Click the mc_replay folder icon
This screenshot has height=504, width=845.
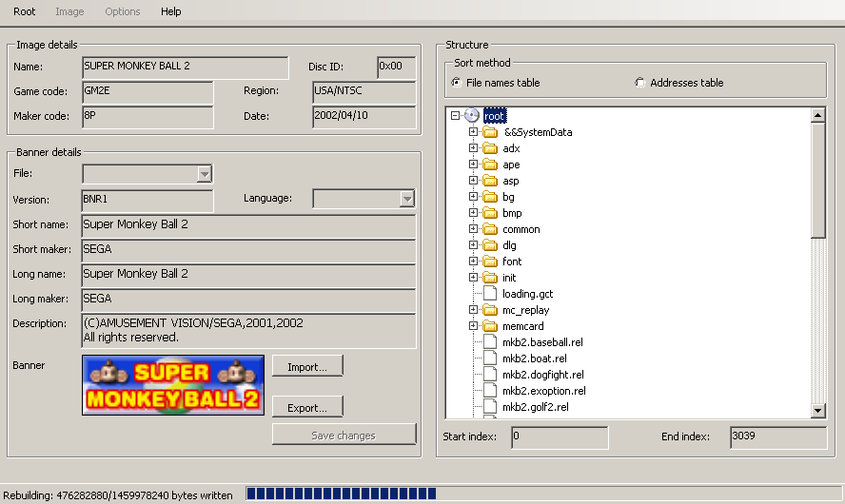(x=490, y=310)
